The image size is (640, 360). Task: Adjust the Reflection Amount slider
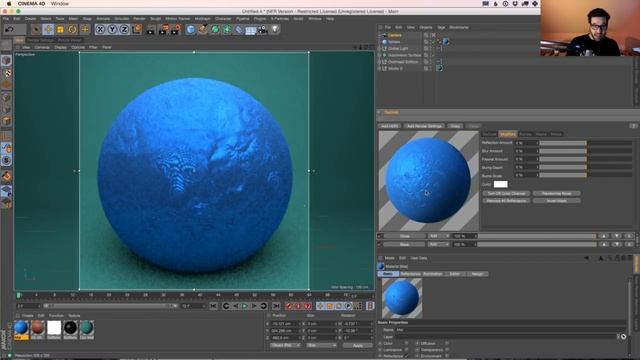586,143
